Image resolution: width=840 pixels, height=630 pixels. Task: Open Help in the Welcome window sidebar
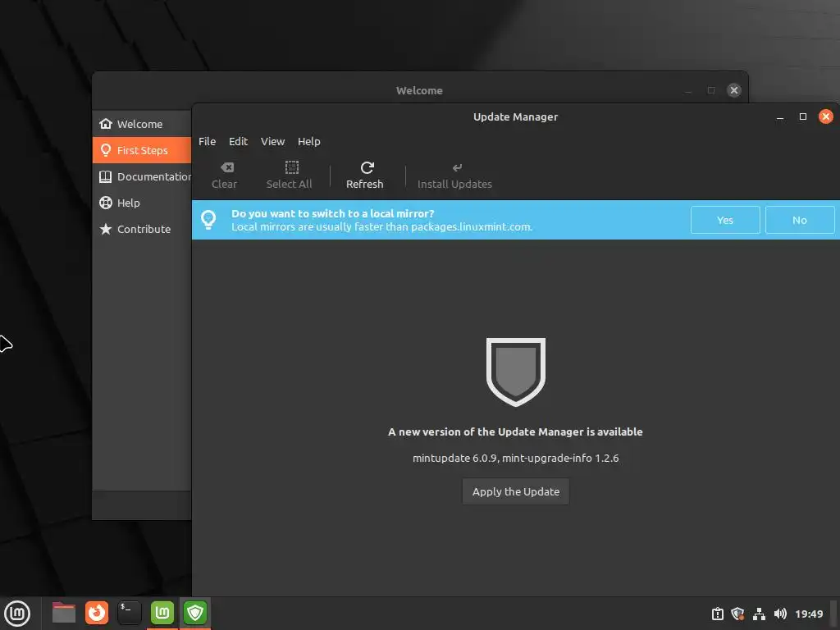(142, 203)
